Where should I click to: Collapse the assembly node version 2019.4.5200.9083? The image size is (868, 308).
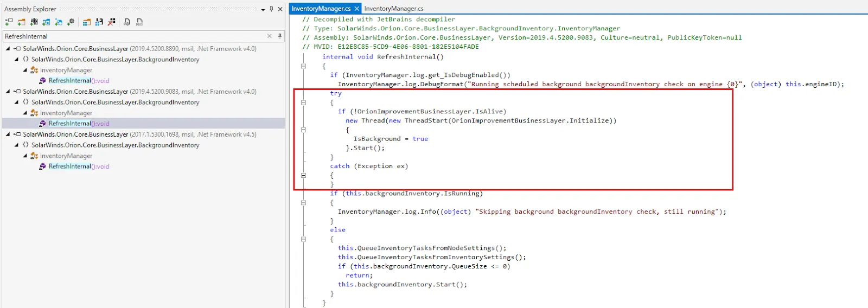pos(8,92)
